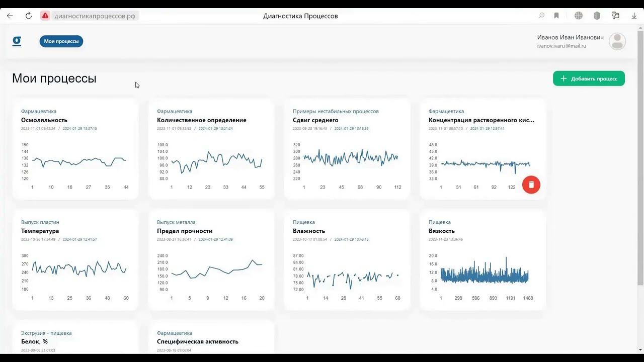Open the Осмоляльность process card
Viewport: 644px width, 362px height.
75,149
